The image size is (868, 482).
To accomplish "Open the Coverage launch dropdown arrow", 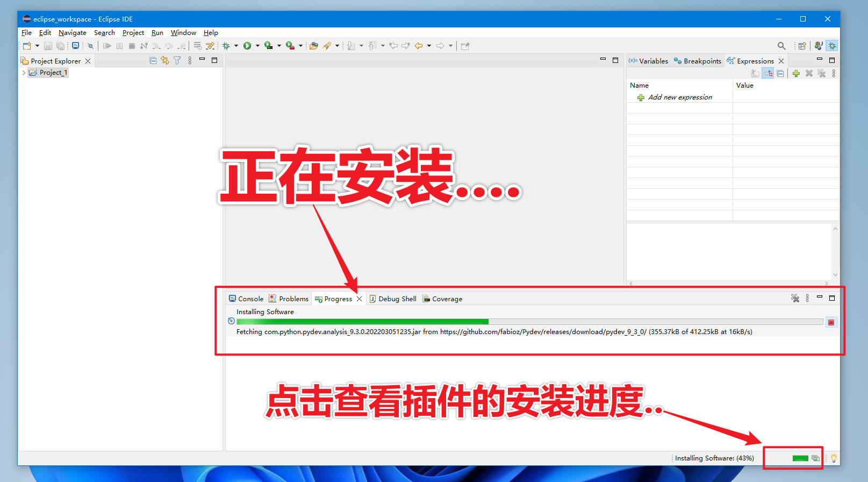I will pyautogui.click(x=279, y=46).
